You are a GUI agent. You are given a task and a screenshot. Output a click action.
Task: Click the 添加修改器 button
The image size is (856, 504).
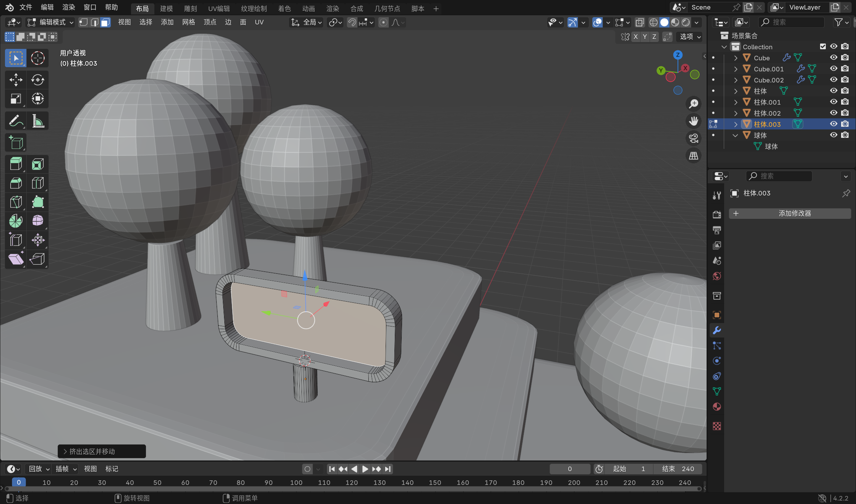(x=790, y=213)
